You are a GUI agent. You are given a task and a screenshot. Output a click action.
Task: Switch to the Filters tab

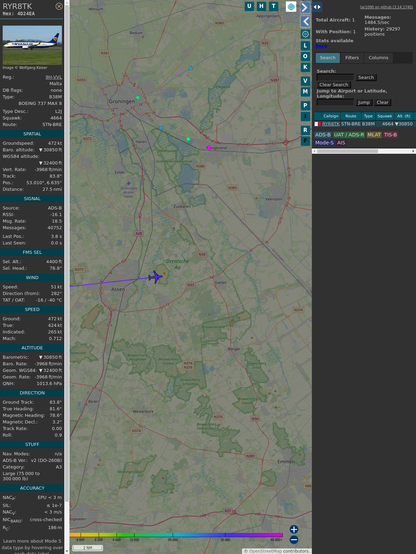pyautogui.click(x=352, y=58)
